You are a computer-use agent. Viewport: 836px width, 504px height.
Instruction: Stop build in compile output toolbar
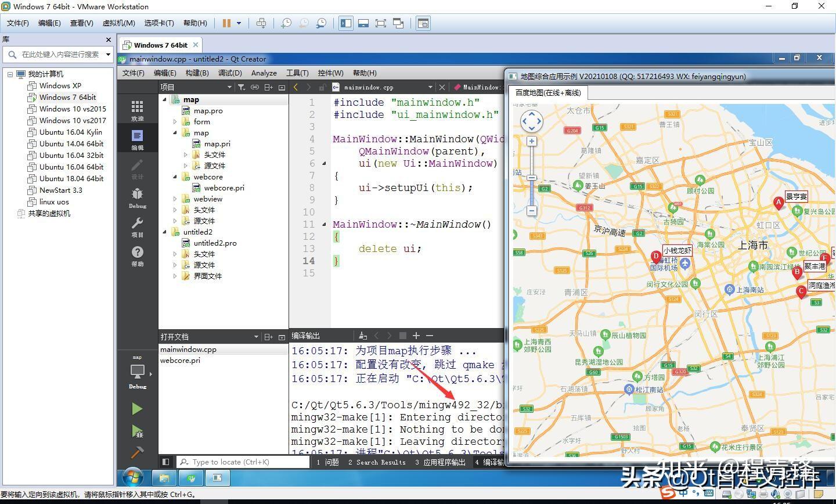point(403,336)
